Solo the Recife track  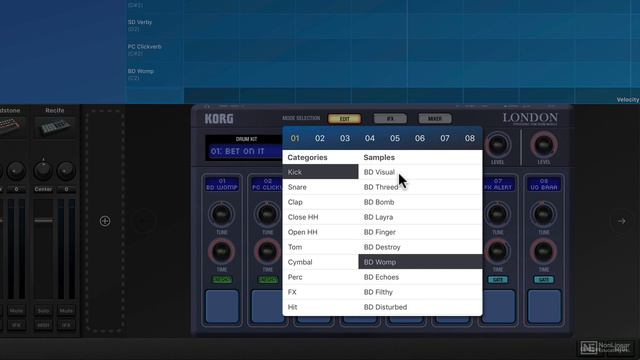pos(43,311)
